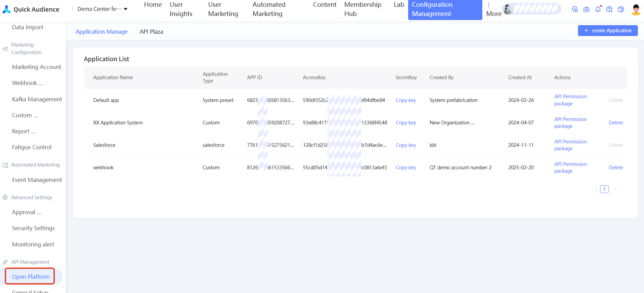Switch to the API Plaza tab
The width and height of the screenshot is (644, 293).
pyautogui.click(x=151, y=32)
